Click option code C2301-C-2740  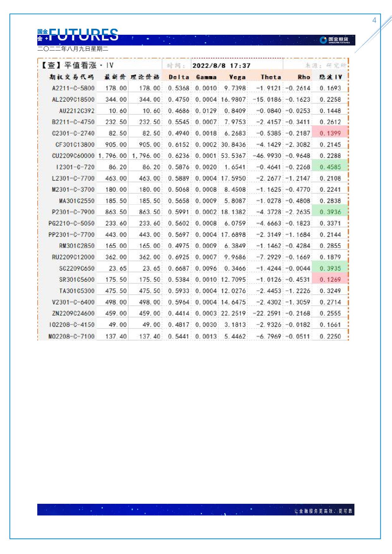click(73, 133)
